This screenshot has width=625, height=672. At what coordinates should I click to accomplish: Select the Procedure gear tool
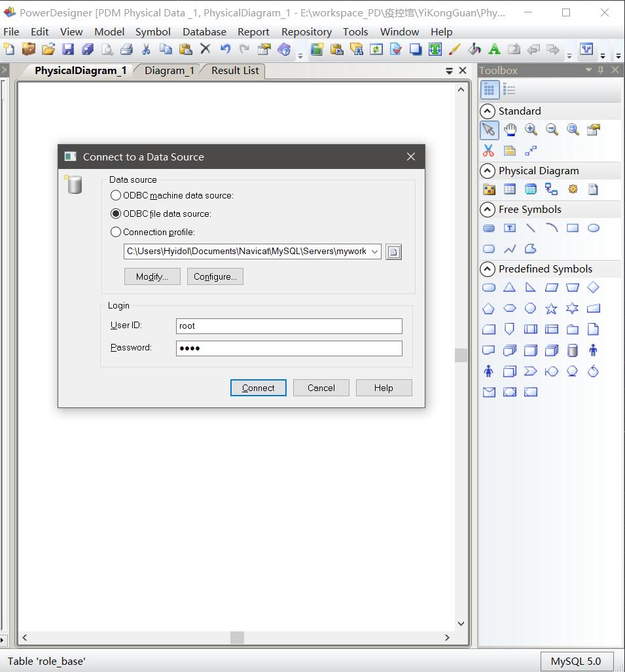(x=573, y=189)
